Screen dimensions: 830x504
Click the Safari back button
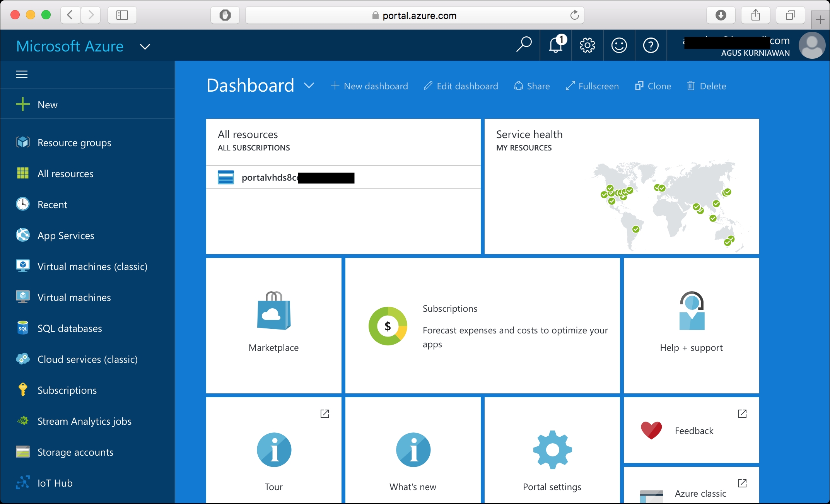point(70,15)
